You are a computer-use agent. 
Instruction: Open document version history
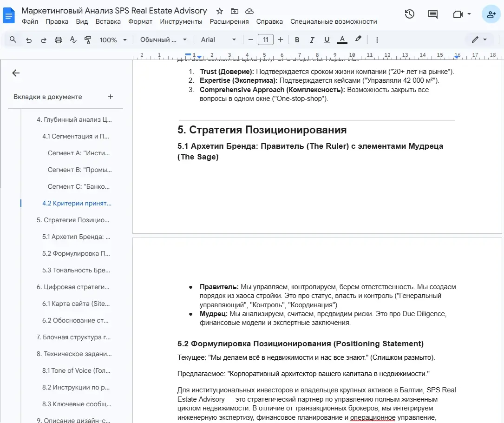(409, 14)
